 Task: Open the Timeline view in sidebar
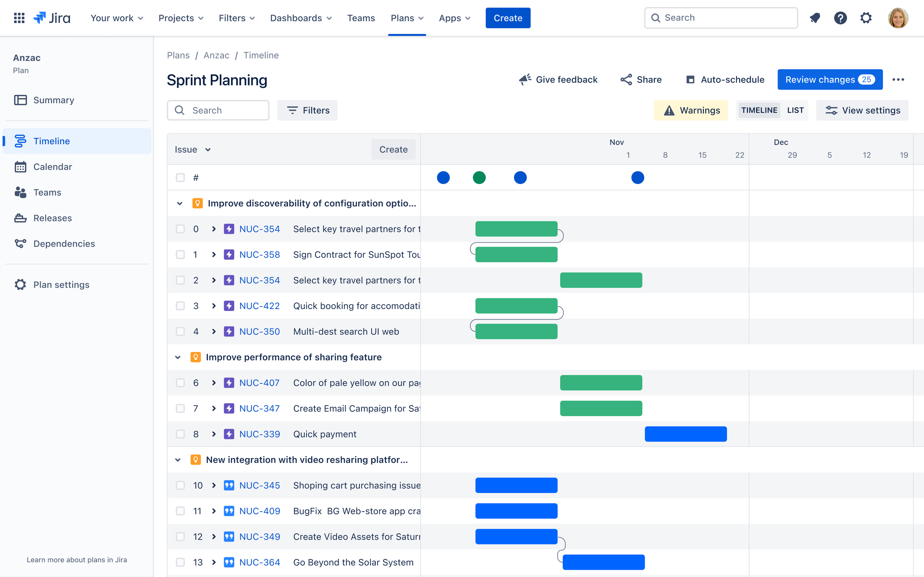52,141
